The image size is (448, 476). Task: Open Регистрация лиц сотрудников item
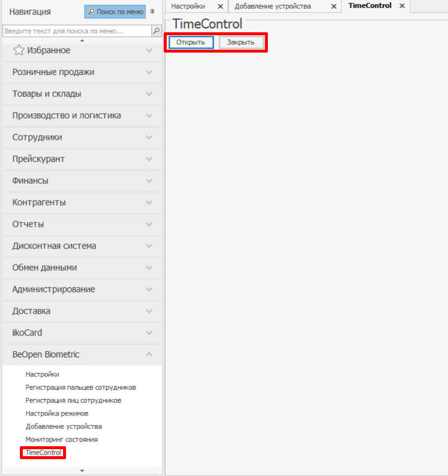73,401
